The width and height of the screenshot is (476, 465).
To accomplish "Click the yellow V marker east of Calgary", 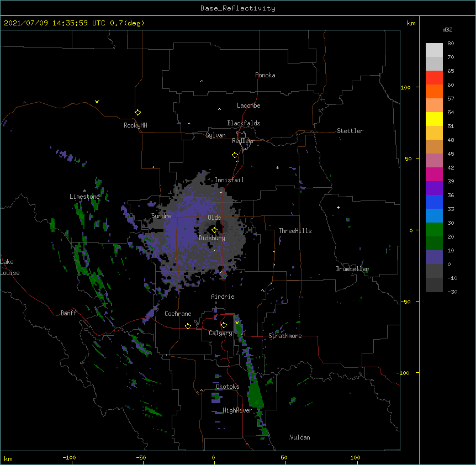I will coord(237,323).
